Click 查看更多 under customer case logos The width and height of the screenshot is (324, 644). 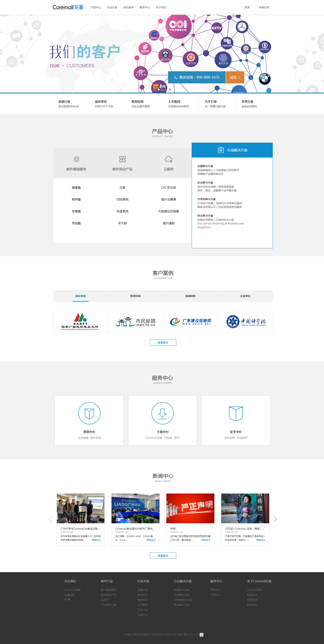pyautogui.click(x=163, y=342)
